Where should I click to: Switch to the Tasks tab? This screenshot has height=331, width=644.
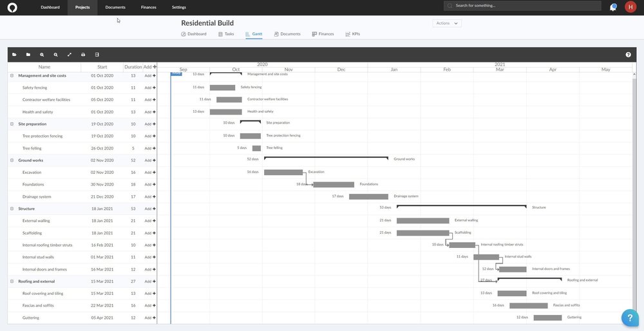pos(226,34)
